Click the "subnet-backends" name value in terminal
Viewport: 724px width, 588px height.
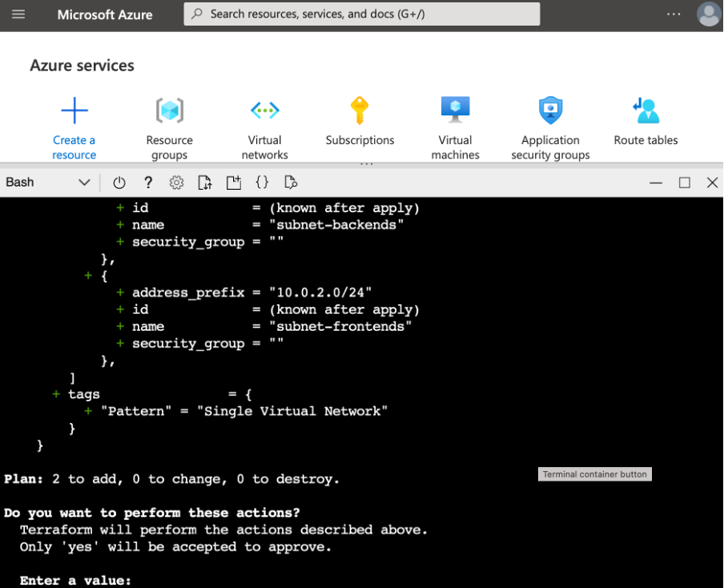coord(336,225)
